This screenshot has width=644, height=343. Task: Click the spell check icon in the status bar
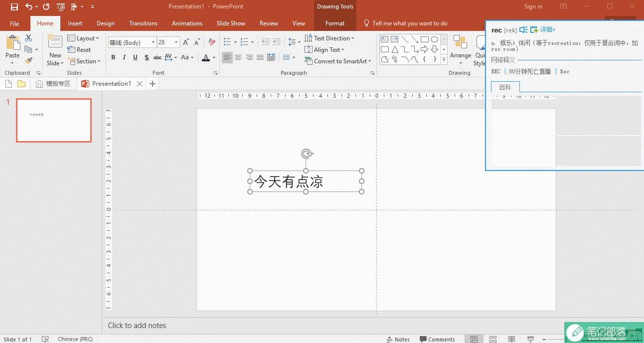click(45, 339)
